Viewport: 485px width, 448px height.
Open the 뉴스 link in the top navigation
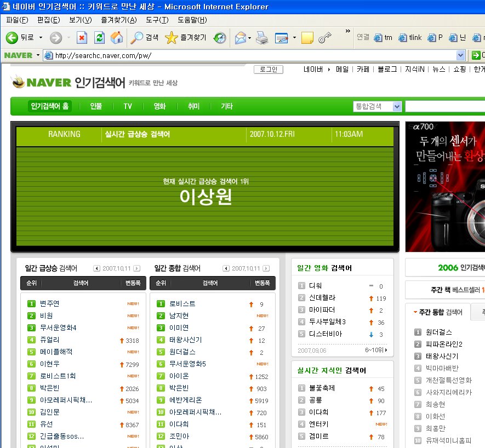[438, 69]
